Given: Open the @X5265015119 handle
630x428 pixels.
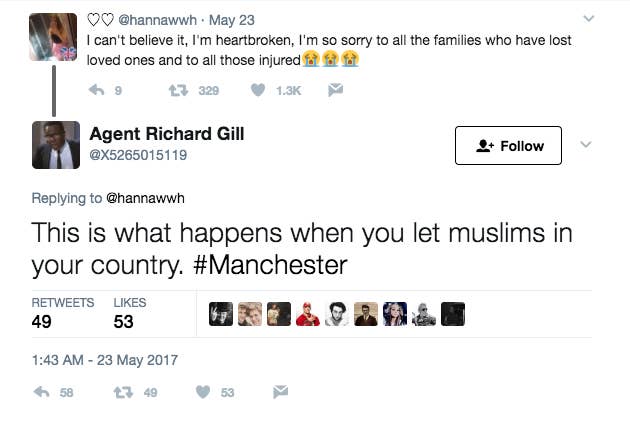Looking at the screenshot, I should [x=138, y=156].
